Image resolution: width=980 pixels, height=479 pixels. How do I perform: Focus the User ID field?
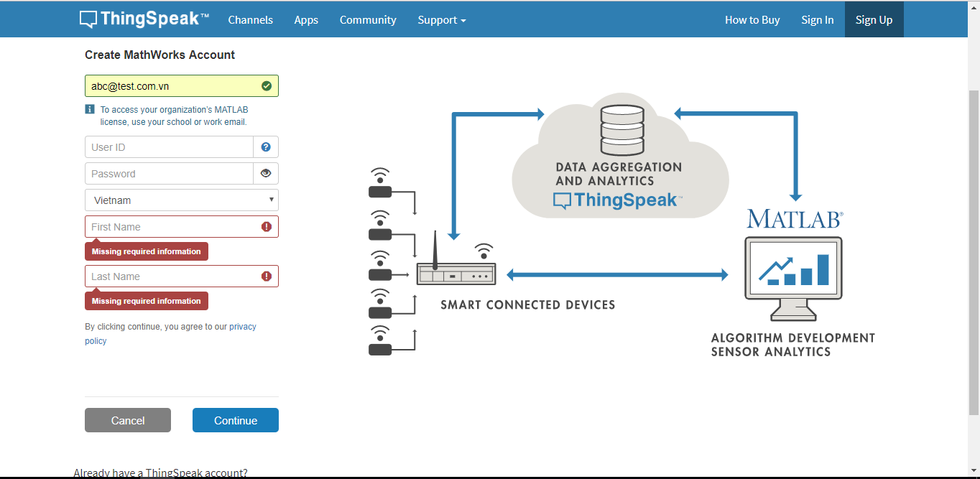tap(169, 147)
